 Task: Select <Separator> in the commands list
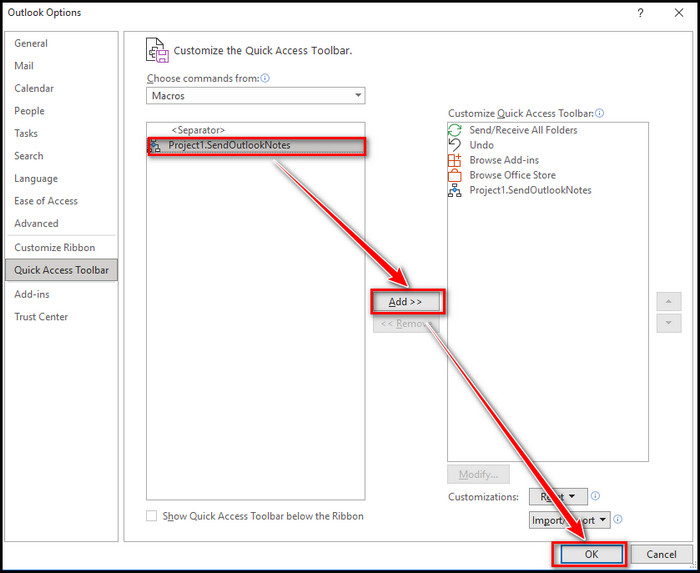(x=255, y=130)
